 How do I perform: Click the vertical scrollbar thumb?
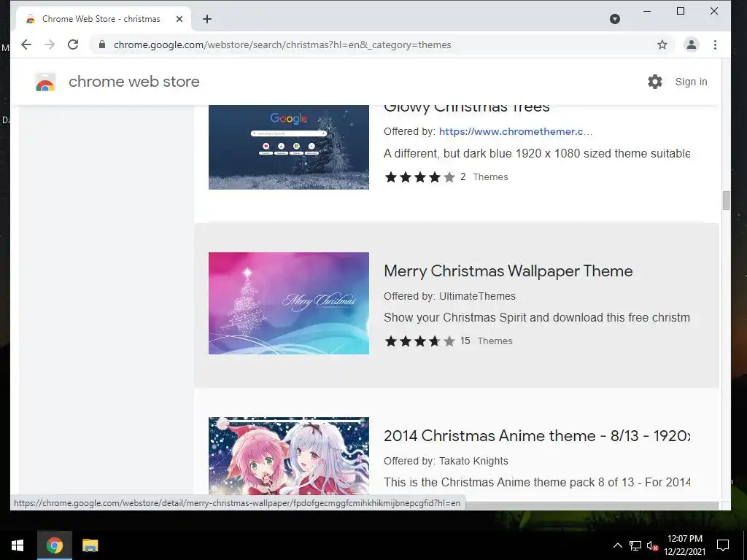pyautogui.click(x=726, y=200)
